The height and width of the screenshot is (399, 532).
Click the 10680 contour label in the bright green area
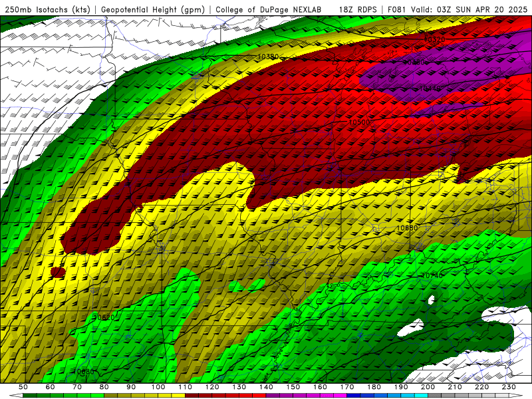(x=84, y=372)
